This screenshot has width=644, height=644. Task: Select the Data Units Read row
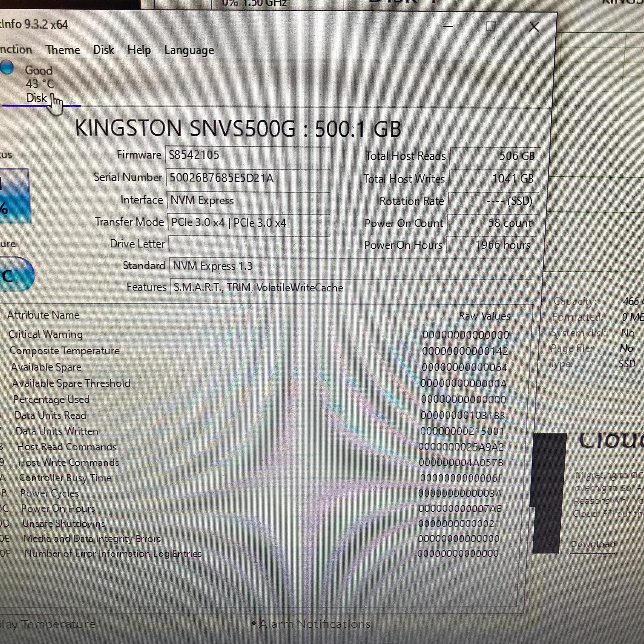(x=258, y=415)
